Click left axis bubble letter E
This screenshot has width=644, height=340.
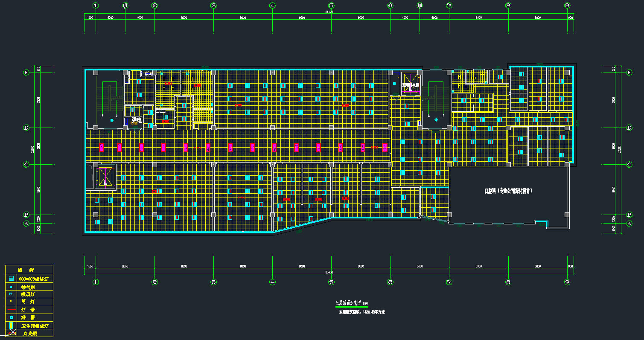(x=26, y=73)
